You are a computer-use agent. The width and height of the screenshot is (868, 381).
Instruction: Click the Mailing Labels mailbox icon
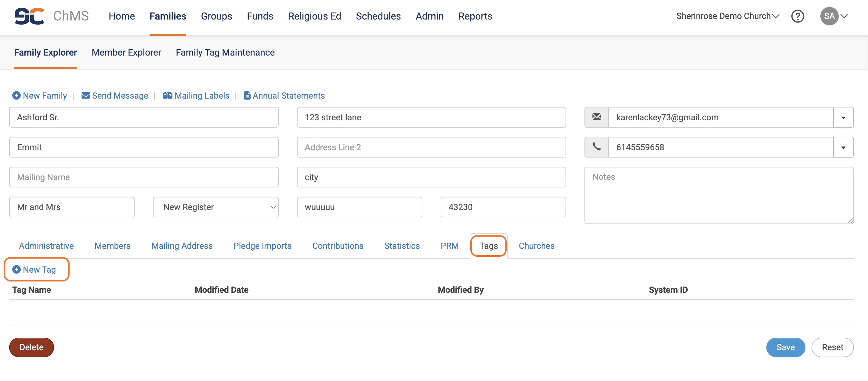coord(167,96)
